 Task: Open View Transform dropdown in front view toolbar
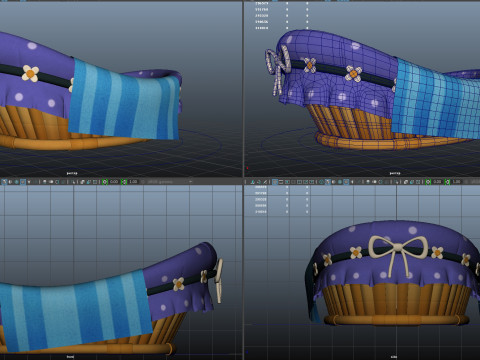click(x=170, y=182)
